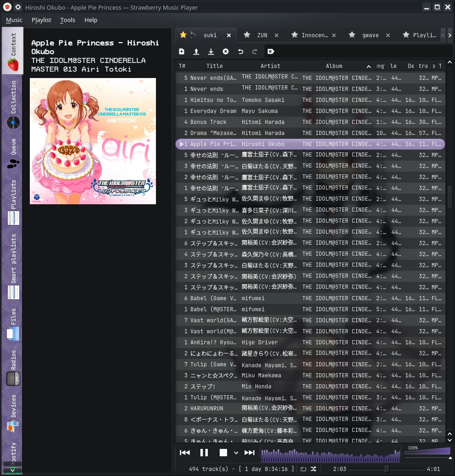Open the Context sidebar tab
Image resolution: width=455 pixels, height=476 pixels.
click(x=12, y=50)
